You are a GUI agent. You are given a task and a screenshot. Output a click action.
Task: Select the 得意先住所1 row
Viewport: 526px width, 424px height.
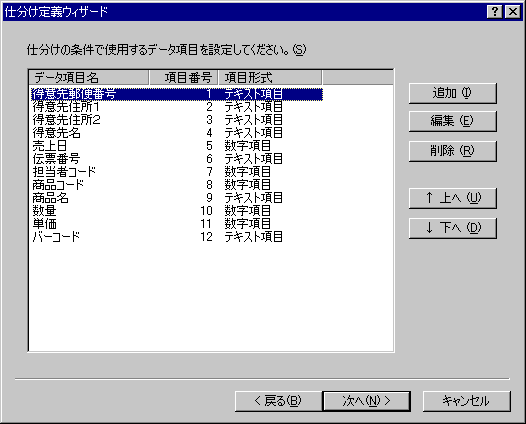[x=177, y=107]
